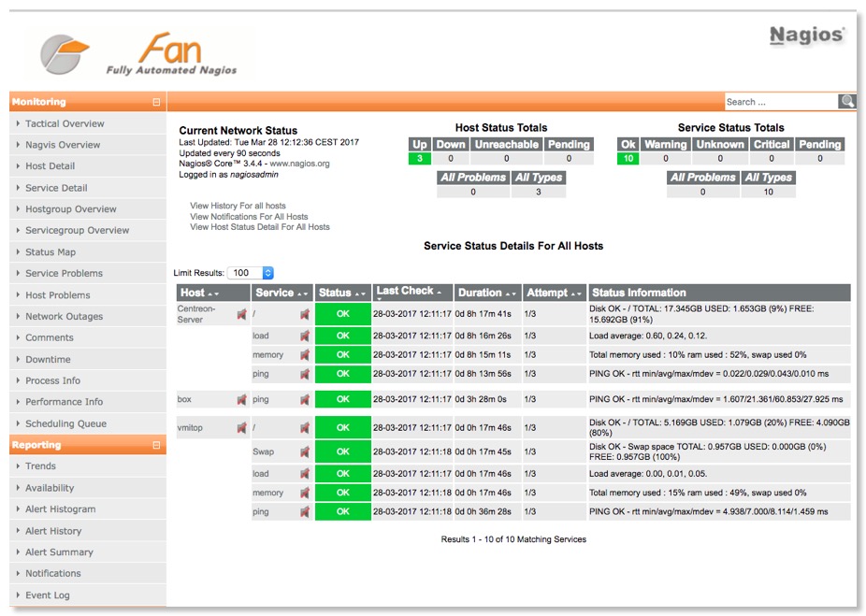Collapse the Reporting sidebar section
Screen dimensions: 866x616
click(x=156, y=446)
